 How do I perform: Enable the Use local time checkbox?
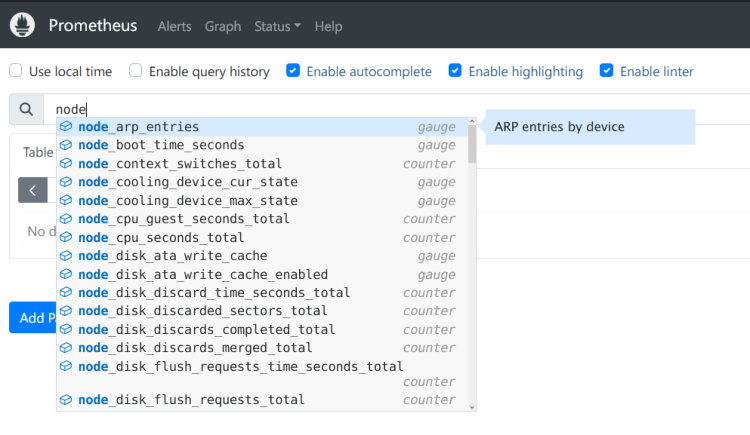click(x=16, y=71)
